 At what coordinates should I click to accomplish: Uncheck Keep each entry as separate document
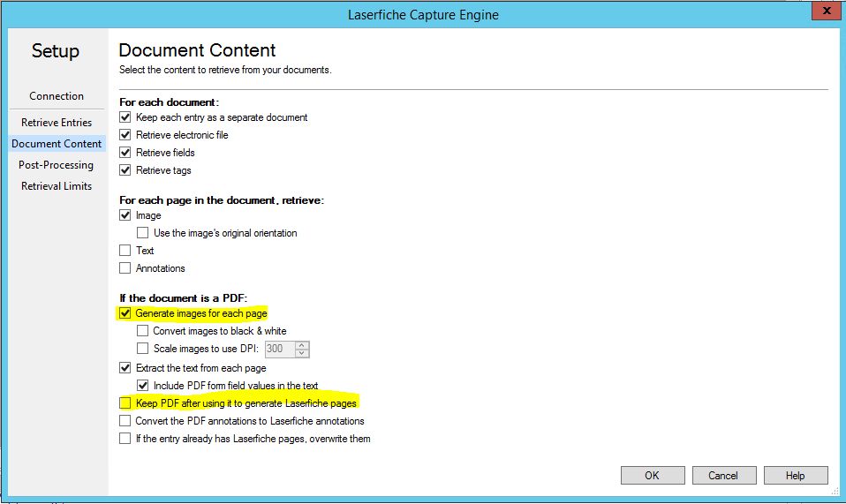click(x=125, y=117)
